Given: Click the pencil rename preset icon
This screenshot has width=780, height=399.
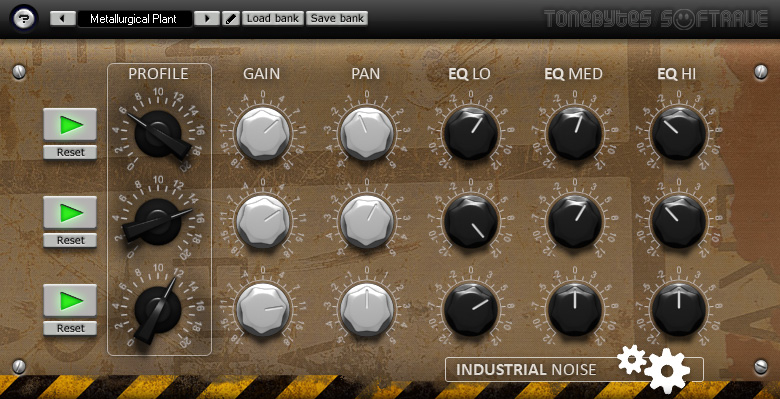Looking at the screenshot, I should point(231,19).
